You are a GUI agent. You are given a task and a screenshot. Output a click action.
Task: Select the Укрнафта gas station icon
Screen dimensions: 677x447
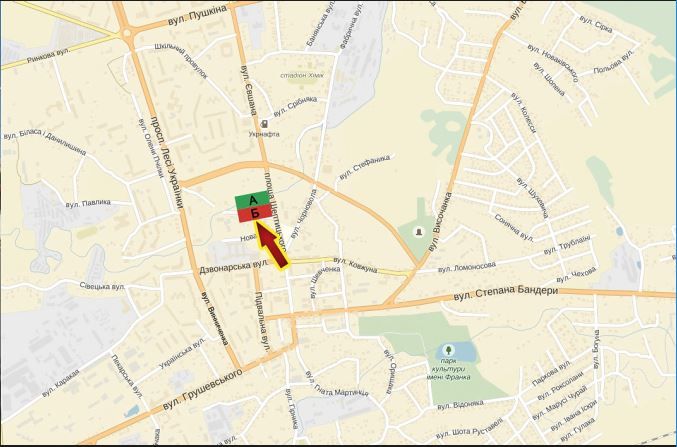pos(264,123)
